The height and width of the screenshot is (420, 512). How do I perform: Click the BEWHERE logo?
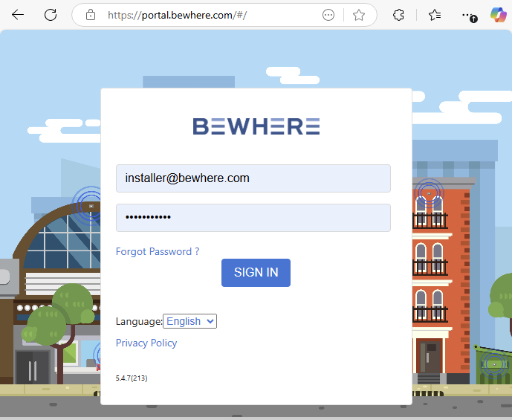[256, 126]
